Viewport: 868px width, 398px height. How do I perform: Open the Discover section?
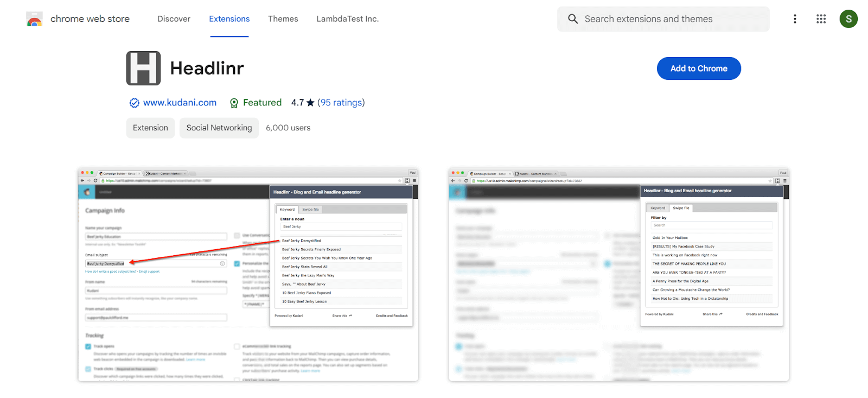coord(174,19)
